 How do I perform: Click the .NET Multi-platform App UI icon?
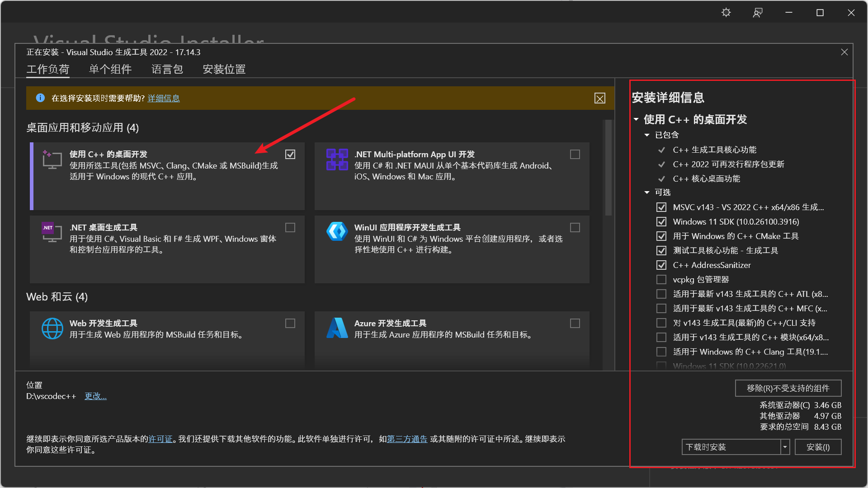[x=336, y=160]
